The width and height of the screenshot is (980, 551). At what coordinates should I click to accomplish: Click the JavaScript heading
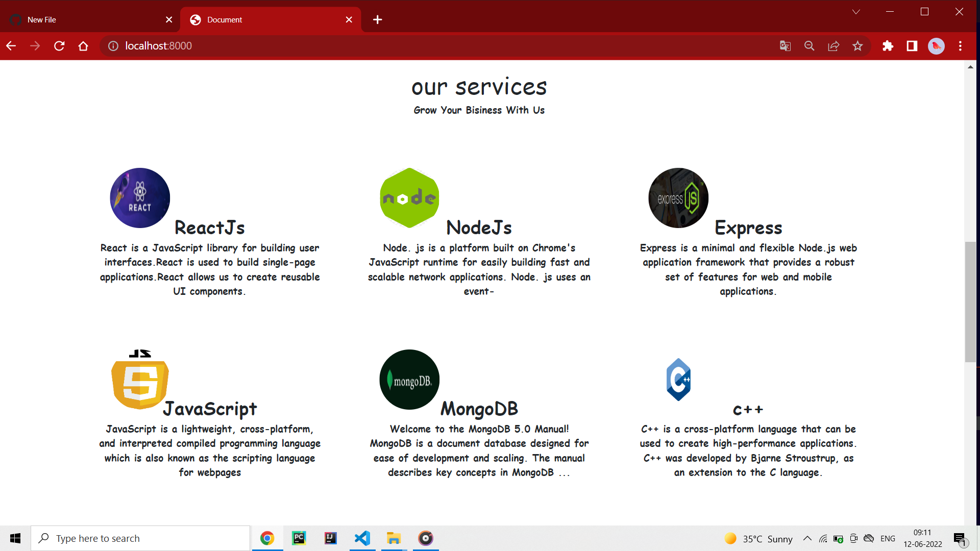pos(210,409)
